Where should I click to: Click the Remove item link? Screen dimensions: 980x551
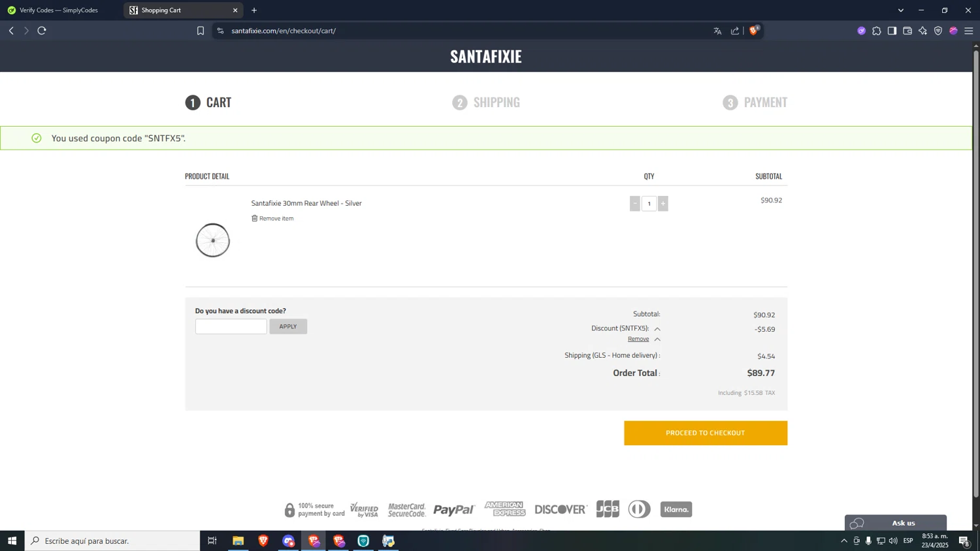point(276,218)
